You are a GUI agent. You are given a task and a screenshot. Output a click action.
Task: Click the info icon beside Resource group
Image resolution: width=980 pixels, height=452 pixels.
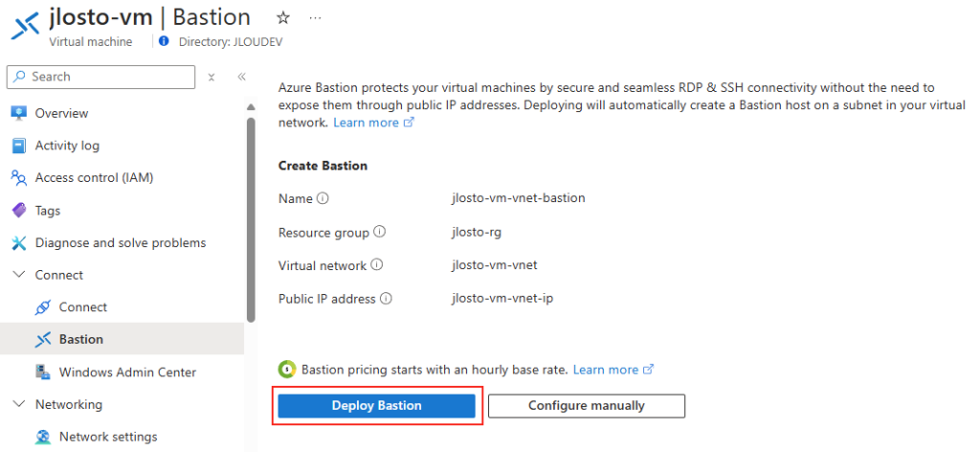[x=379, y=232]
